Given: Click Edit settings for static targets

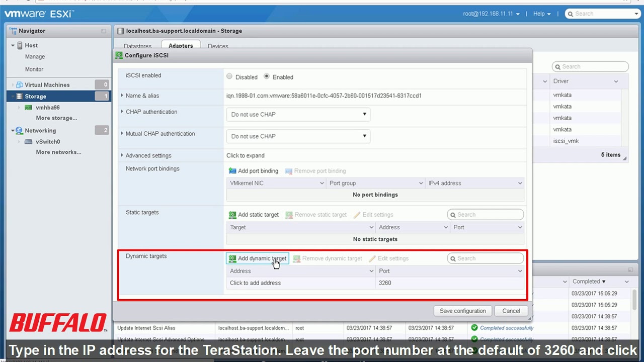Looking at the screenshot, I should 373,215.
